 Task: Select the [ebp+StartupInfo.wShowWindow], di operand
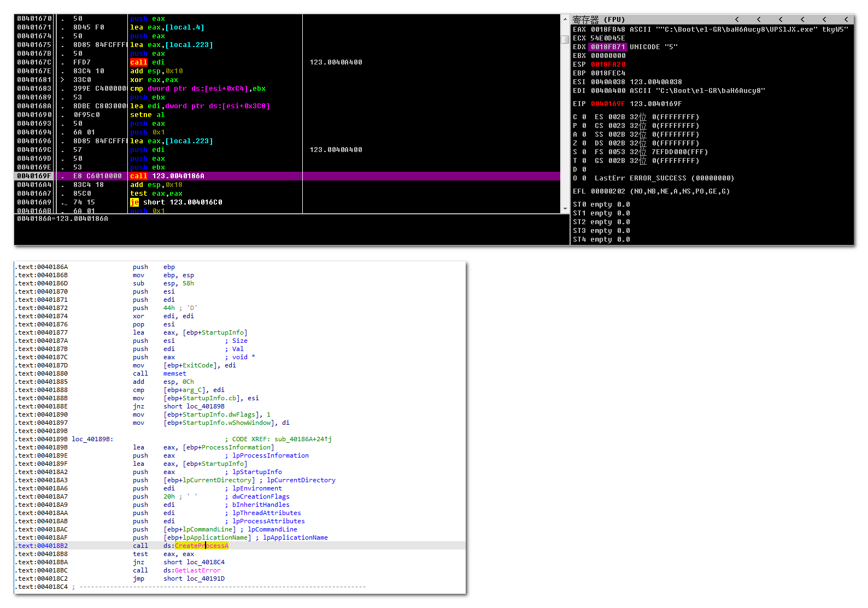[227, 423]
